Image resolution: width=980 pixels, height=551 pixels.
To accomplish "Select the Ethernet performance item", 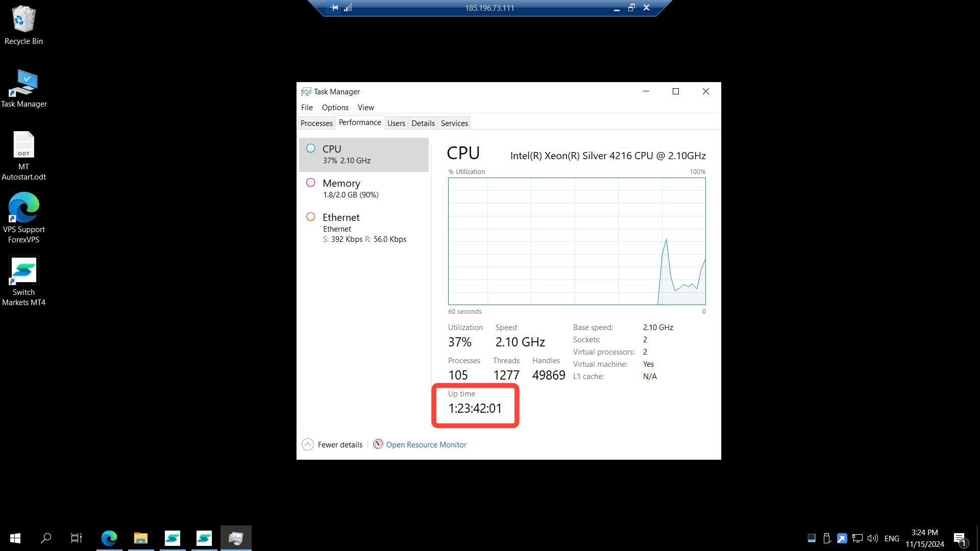I will 364,228.
